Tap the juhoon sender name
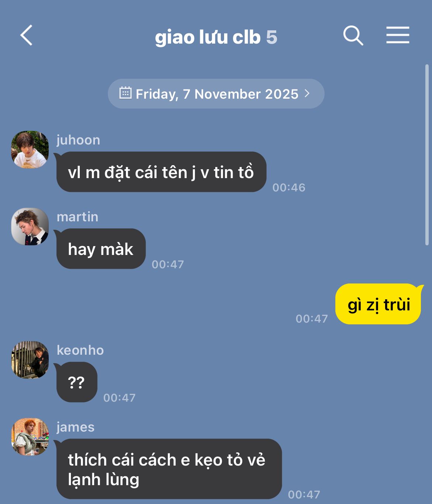The height and width of the screenshot is (504, 432). coord(78,140)
